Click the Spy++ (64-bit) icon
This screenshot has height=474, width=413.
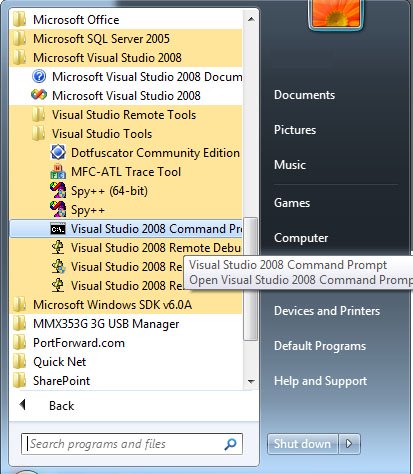click(x=58, y=191)
